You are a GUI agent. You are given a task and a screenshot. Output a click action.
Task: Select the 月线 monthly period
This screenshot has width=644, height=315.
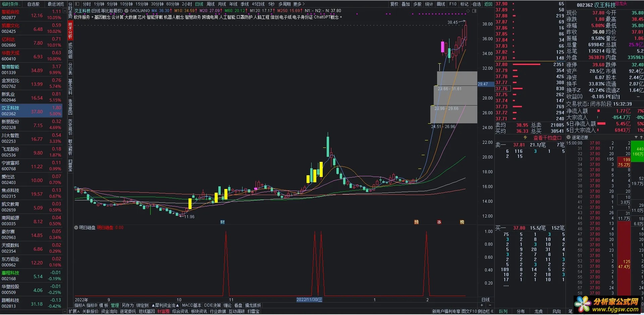point(222,4)
